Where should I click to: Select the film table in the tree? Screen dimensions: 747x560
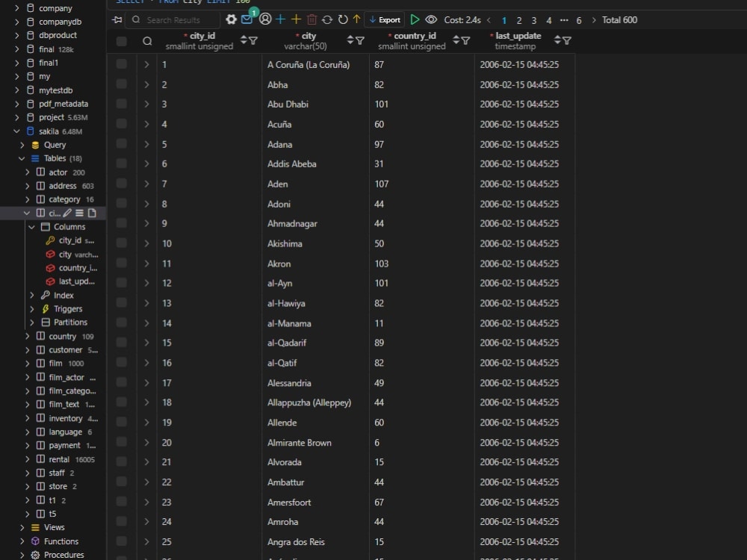click(x=56, y=364)
